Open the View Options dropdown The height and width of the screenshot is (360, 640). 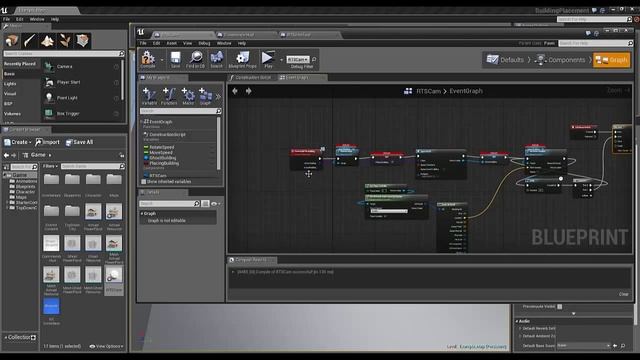tap(107, 346)
